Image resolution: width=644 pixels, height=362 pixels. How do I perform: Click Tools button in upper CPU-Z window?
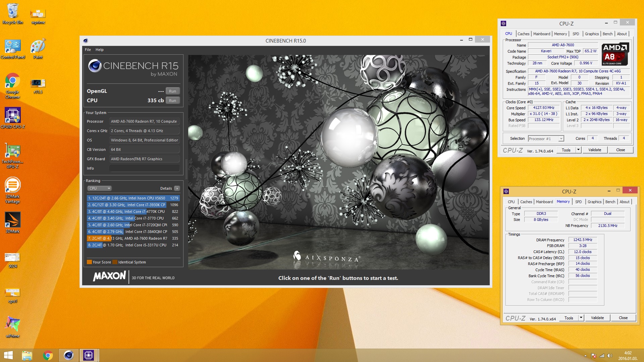566,150
